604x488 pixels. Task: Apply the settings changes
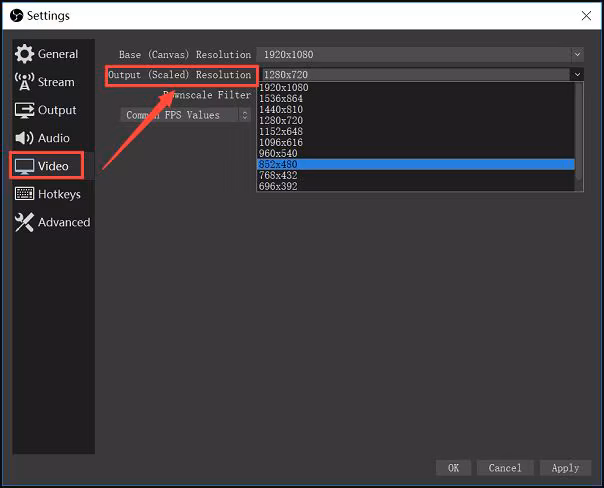(565, 468)
